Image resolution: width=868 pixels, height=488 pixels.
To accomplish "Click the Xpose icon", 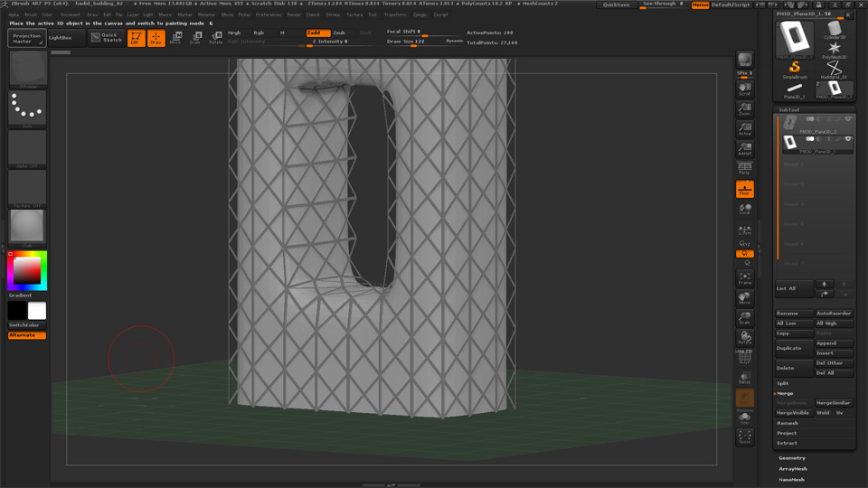I will pos(744,436).
